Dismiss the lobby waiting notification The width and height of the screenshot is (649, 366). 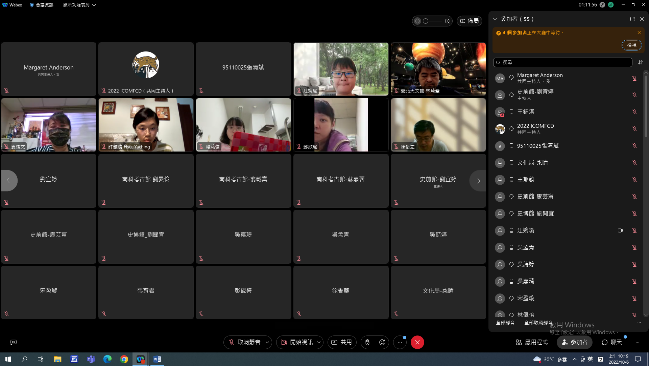(639, 32)
